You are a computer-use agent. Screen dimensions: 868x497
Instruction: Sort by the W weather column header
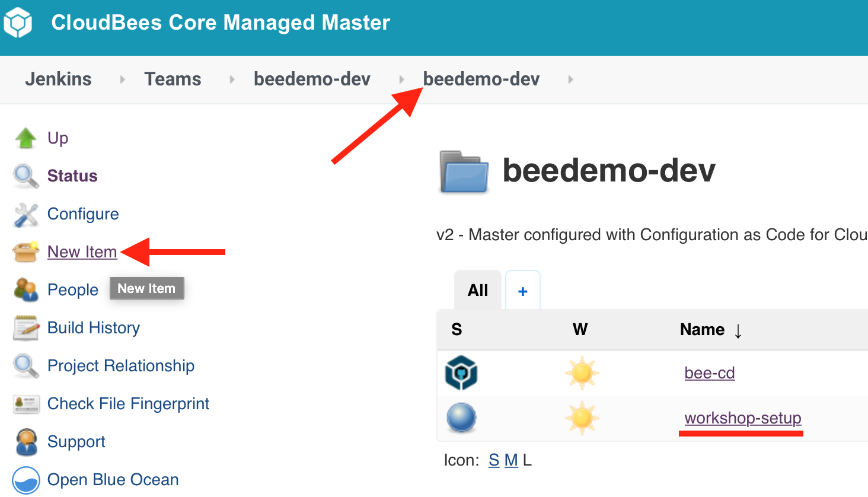[580, 330]
